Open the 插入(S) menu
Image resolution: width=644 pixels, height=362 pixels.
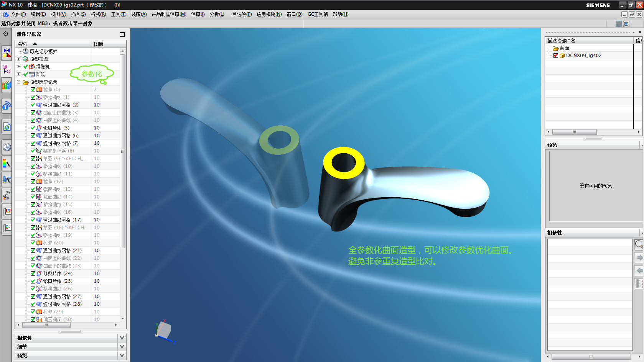78,14
